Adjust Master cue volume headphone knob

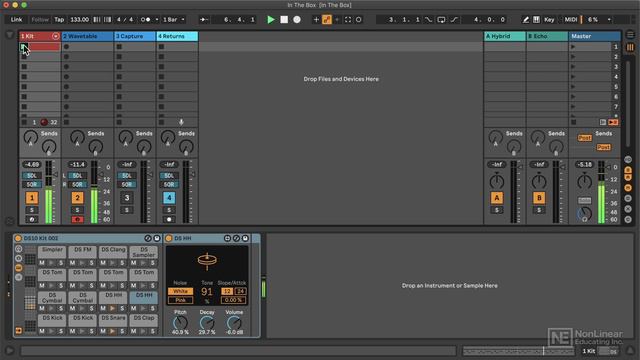point(584,214)
